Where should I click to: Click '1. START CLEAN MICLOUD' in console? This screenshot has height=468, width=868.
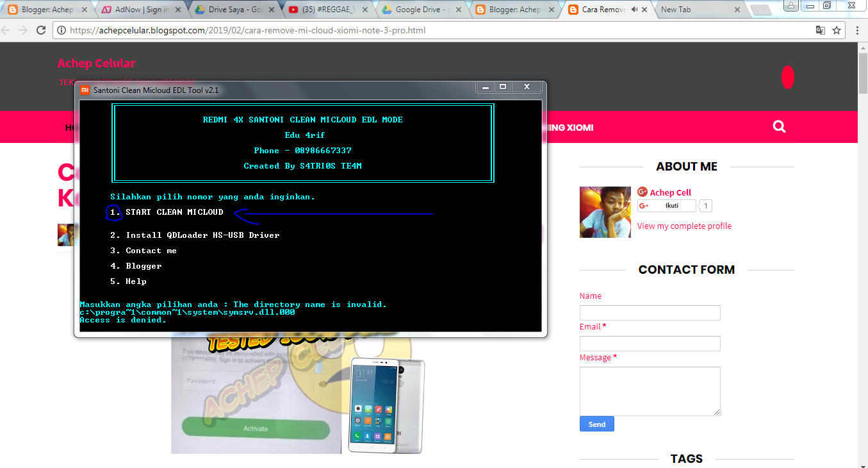click(x=167, y=212)
